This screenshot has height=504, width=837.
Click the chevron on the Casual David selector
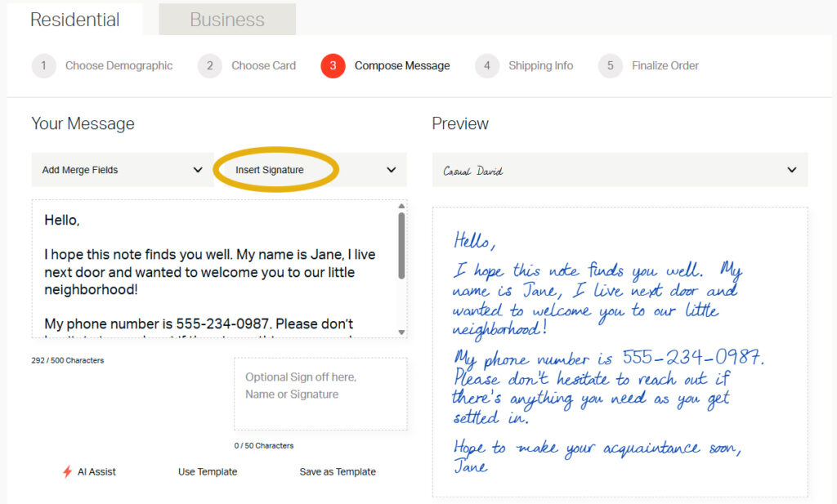(x=791, y=170)
